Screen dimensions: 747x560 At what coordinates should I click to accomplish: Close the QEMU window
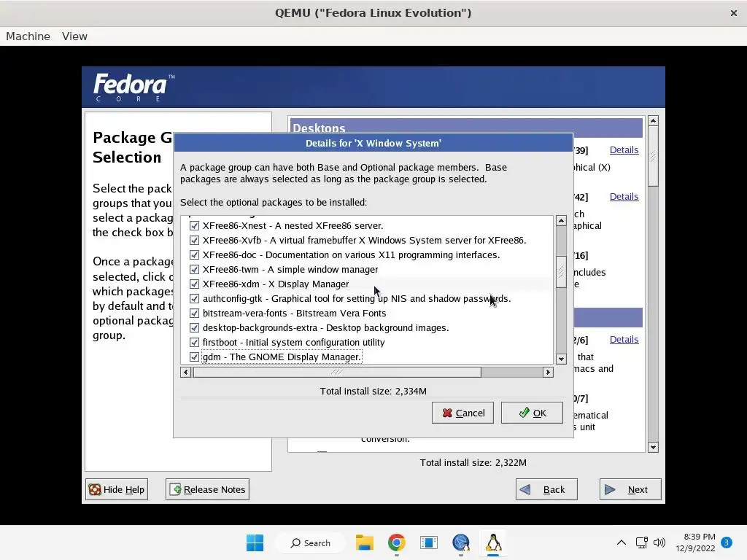[x=734, y=13]
